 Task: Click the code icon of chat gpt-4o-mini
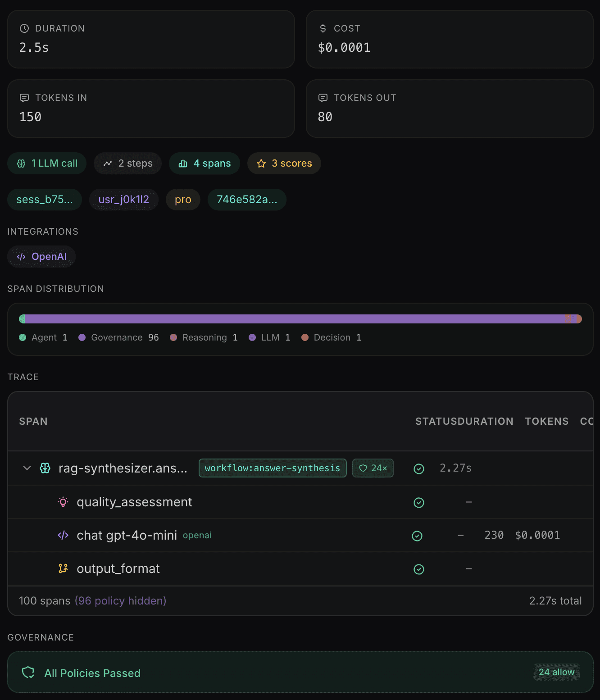(63, 535)
